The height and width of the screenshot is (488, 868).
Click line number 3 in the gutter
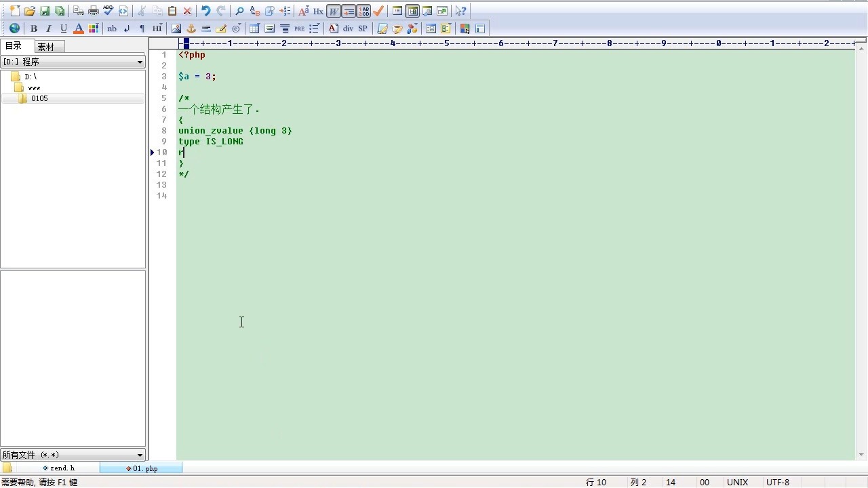(163, 77)
